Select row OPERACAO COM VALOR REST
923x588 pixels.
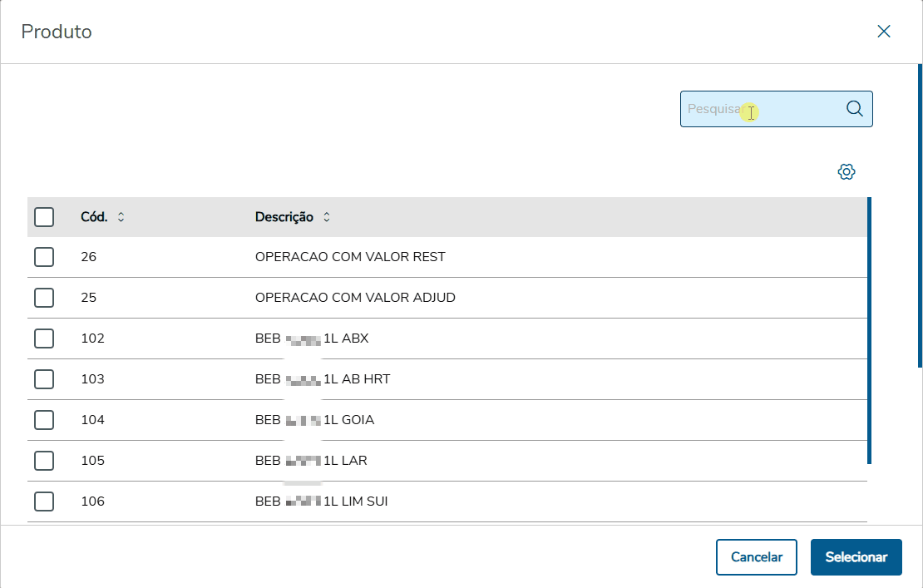tap(350, 257)
